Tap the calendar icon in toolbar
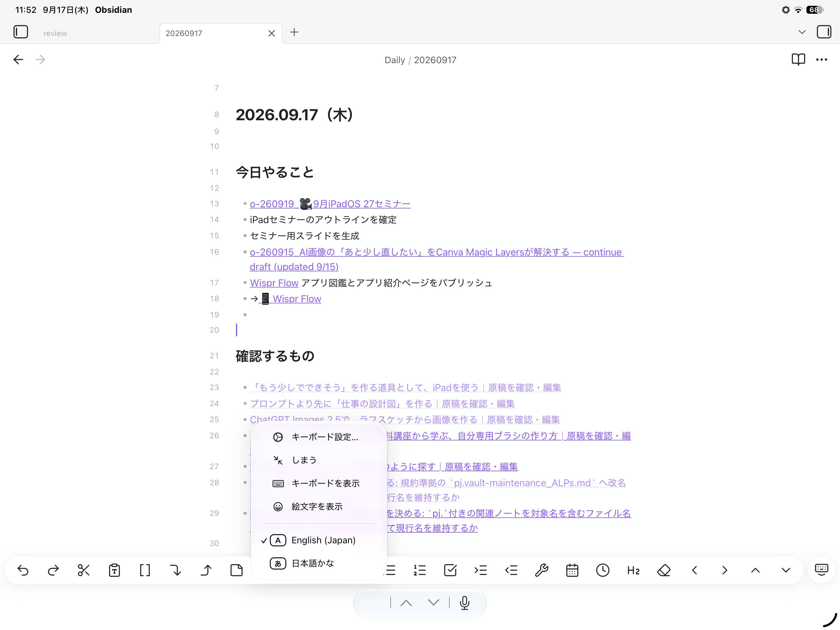The image size is (840, 630). coord(572,570)
